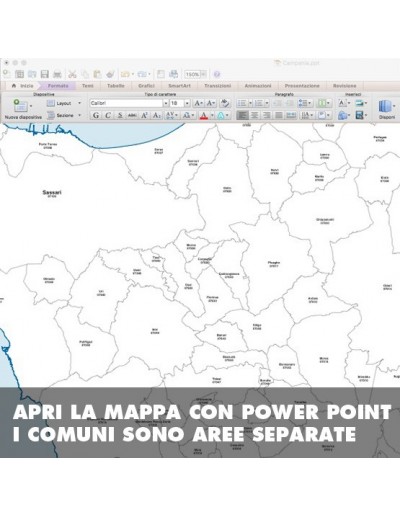Click the insert picture icon
400x517 pixels.
point(361,103)
